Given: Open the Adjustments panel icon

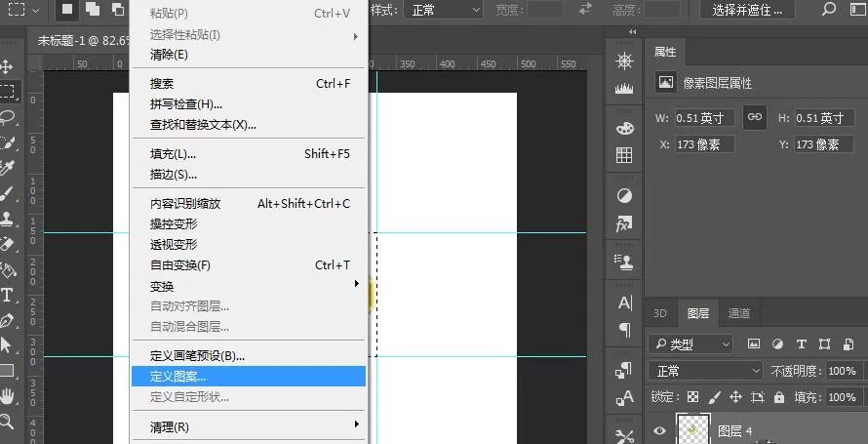Looking at the screenshot, I should (624, 196).
